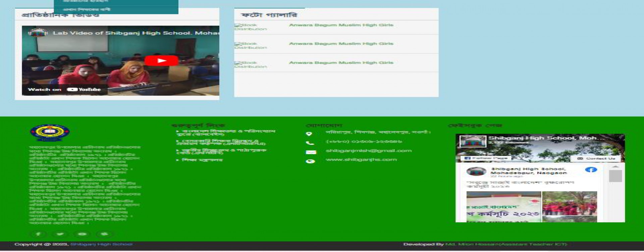Click the blue Facebook logo in page post
The image size is (644, 252).
coord(591,170)
